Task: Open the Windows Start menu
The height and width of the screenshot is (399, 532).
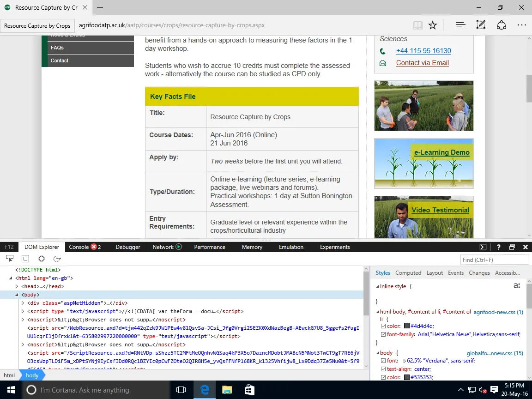Action: (x=11, y=390)
